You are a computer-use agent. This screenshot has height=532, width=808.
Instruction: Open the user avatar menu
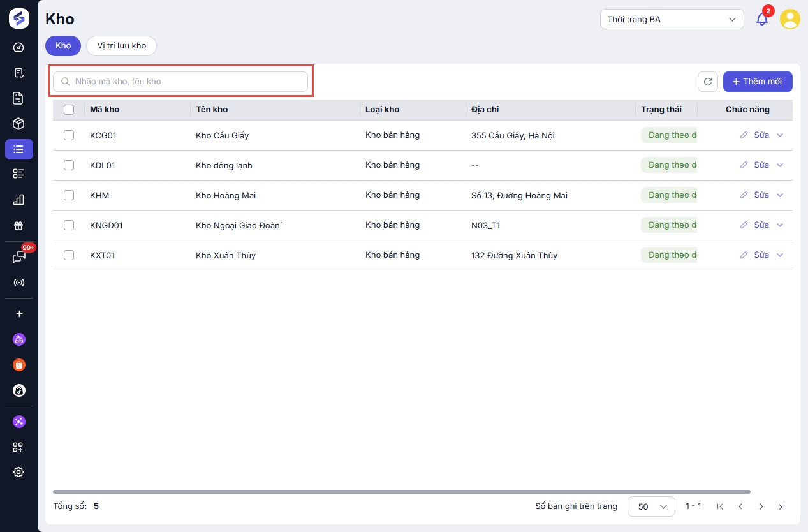[790, 19]
